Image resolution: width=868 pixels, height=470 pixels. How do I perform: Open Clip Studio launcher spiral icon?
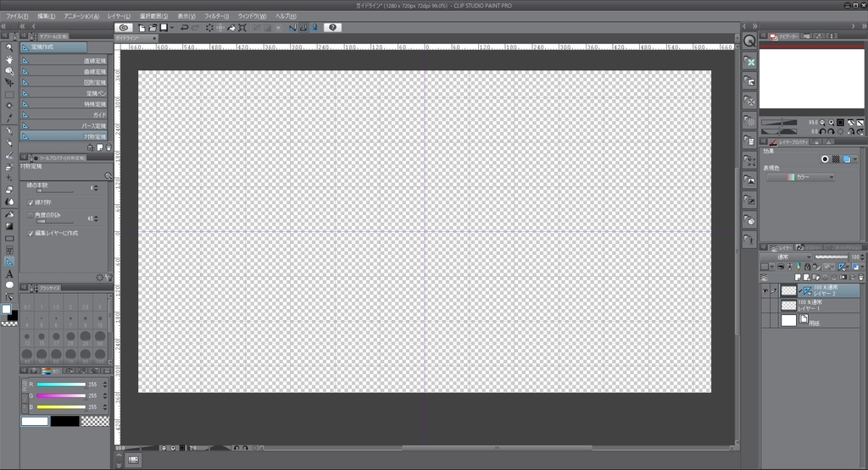pyautogui.click(x=124, y=28)
